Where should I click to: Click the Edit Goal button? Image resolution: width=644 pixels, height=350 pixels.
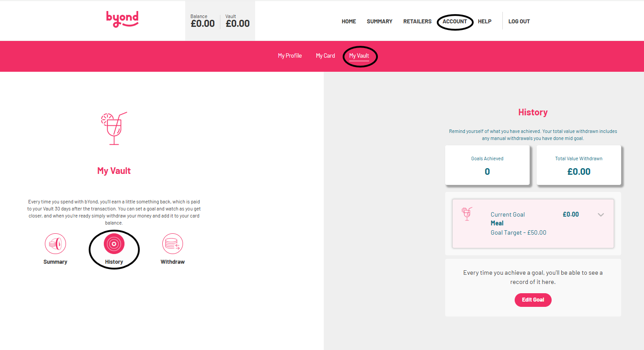click(x=533, y=300)
